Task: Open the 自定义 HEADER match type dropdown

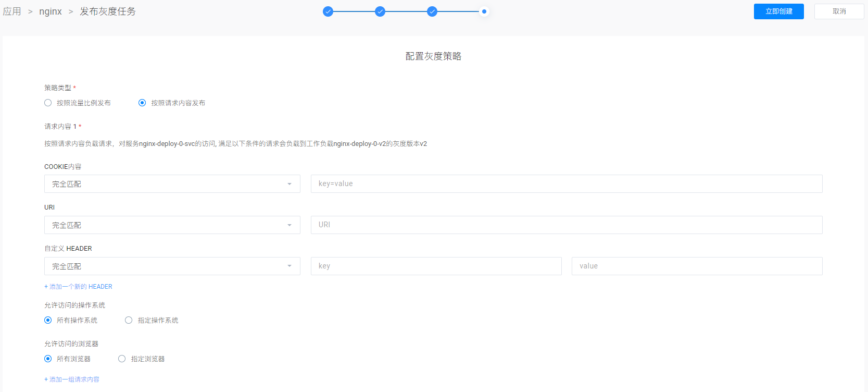Action: click(172, 266)
